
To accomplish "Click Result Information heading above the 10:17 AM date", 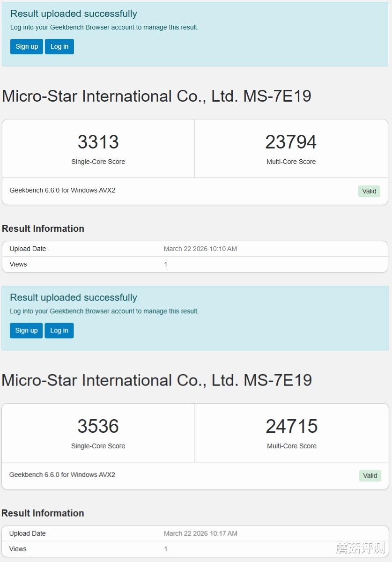I will (x=43, y=513).
